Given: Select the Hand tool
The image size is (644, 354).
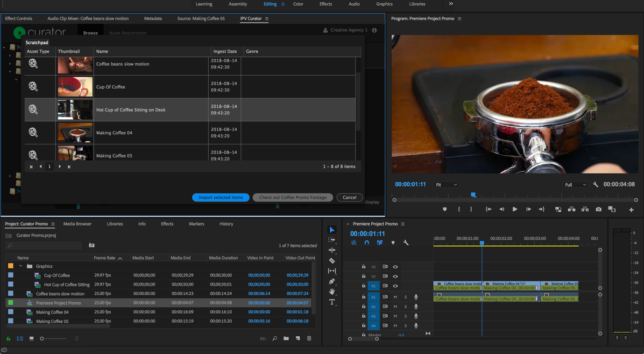Looking at the screenshot, I should click(332, 292).
